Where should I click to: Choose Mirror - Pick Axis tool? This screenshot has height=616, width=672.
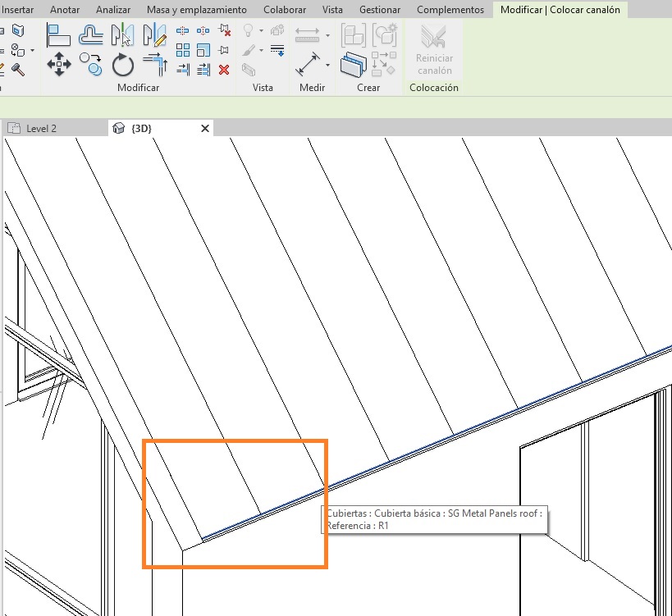[122, 34]
